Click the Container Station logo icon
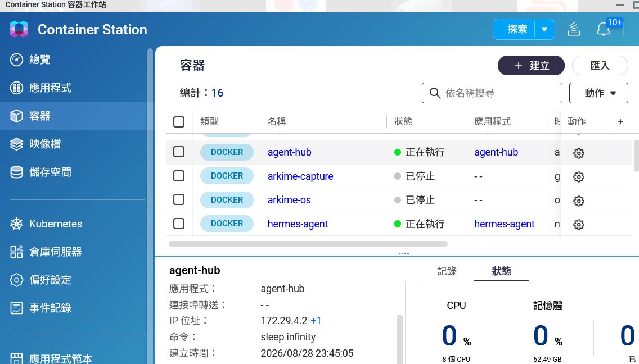This screenshot has height=364, width=639. coord(19,29)
